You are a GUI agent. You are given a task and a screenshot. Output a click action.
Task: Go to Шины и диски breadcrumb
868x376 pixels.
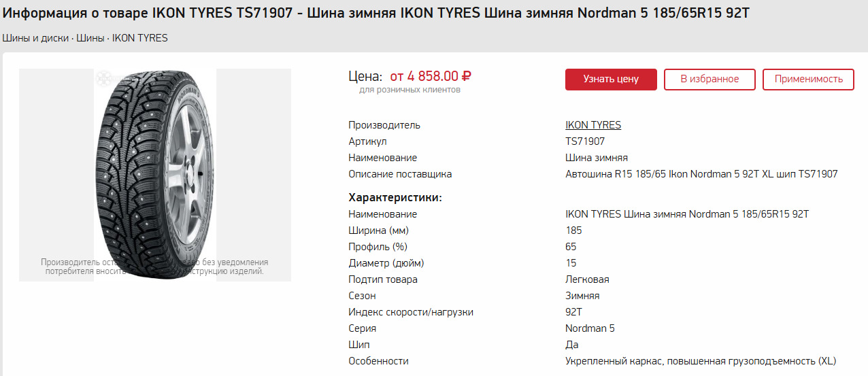point(35,38)
